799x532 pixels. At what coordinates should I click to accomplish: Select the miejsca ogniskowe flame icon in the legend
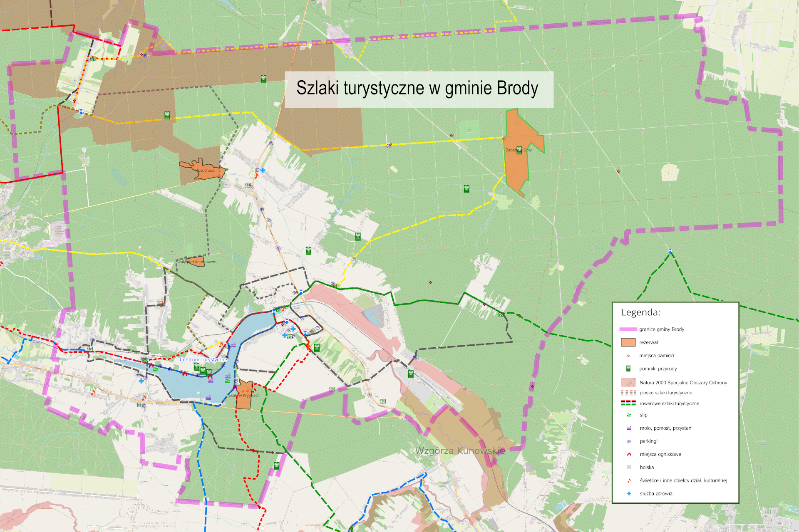pos(629,454)
